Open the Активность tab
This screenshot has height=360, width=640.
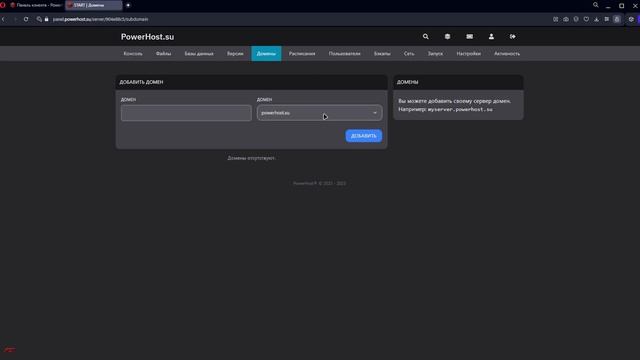[507, 53]
